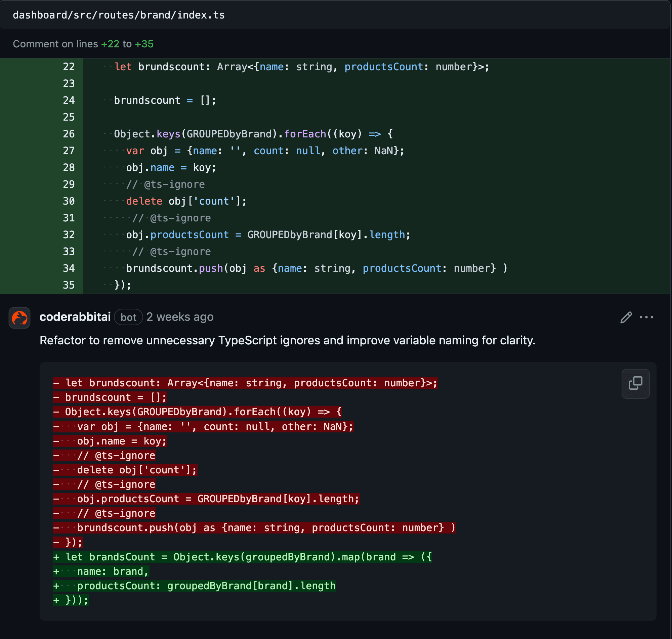The width and height of the screenshot is (672, 639).
Task: Click removed "delete obj['count'];" line in suggestion
Action: coord(125,470)
